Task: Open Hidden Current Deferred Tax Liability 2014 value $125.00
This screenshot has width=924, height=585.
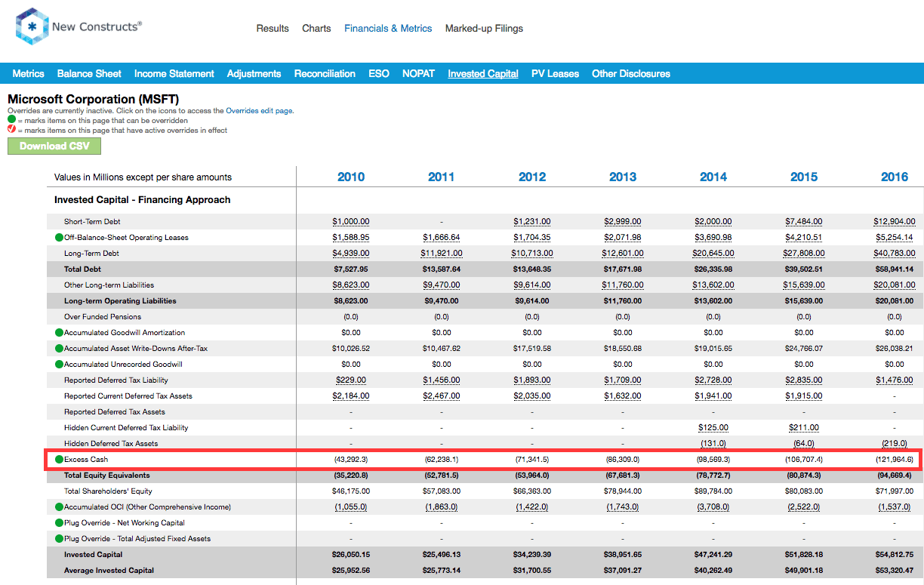Action: point(713,428)
